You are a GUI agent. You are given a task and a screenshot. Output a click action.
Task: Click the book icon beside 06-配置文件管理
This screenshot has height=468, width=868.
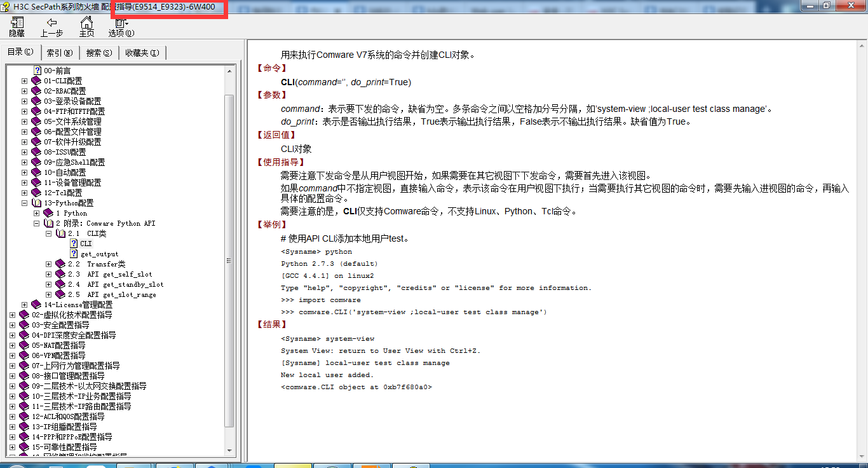tap(36, 132)
